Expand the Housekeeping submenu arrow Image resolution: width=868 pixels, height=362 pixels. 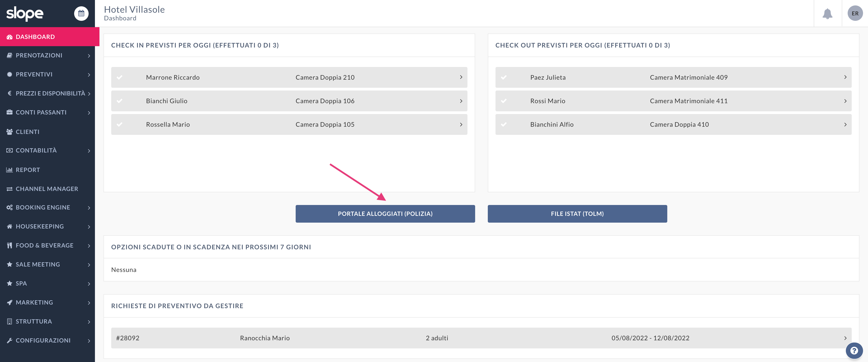point(89,227)
